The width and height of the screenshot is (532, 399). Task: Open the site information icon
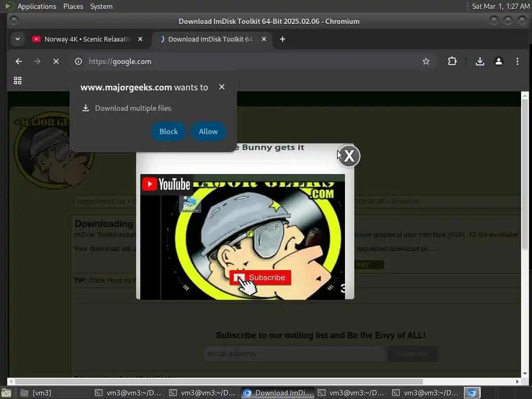point(78,61)
